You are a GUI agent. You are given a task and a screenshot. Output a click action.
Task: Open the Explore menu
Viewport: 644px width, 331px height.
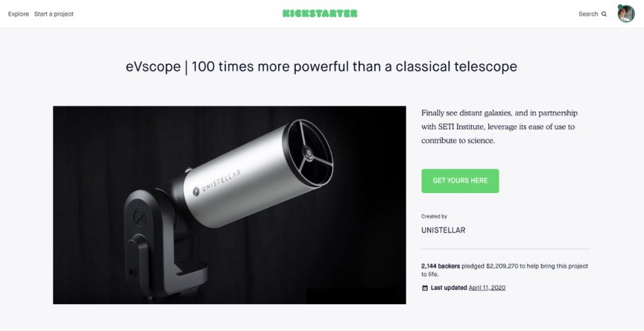coord(18,14)
